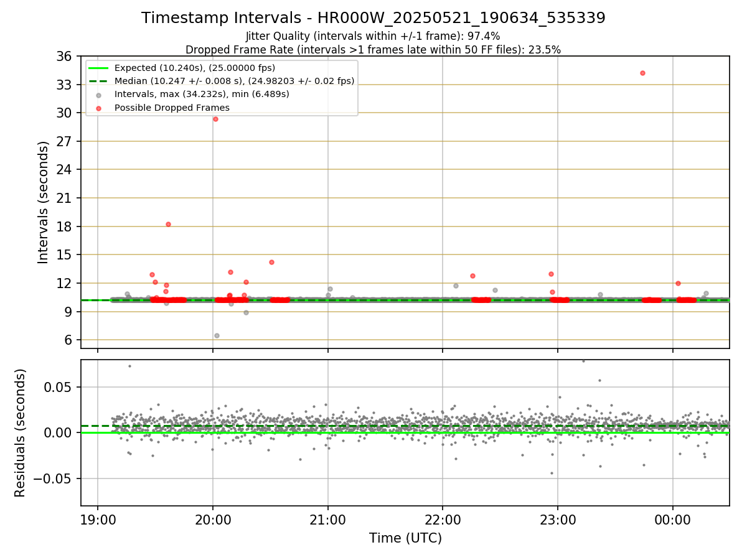Screen dimensions: 747x560
Task: Click the red Possible Dropped Frames legend marker
Action: pos(100,108)
